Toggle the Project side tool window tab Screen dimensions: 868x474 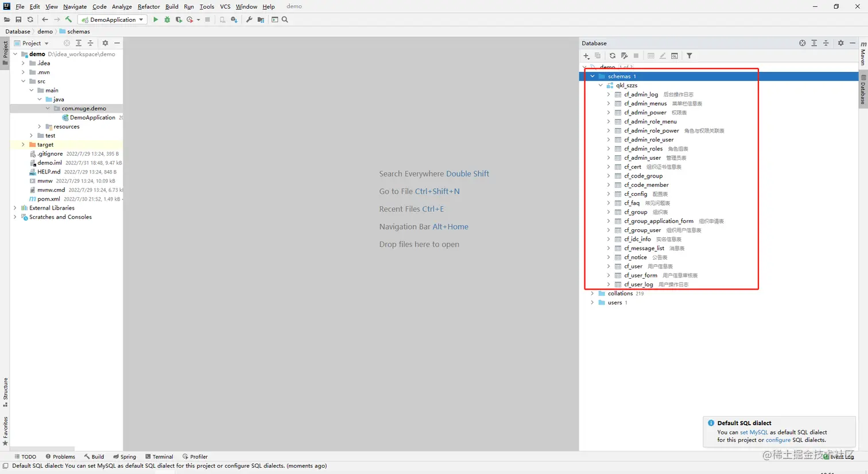tap(5, 54)
